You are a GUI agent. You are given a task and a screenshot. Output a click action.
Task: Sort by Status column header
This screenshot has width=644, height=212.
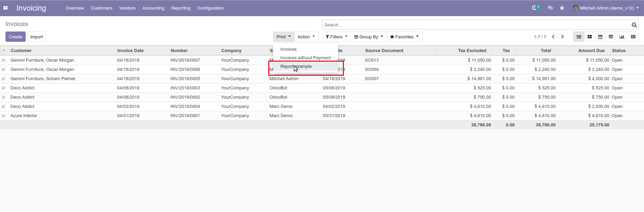(627, 50)
